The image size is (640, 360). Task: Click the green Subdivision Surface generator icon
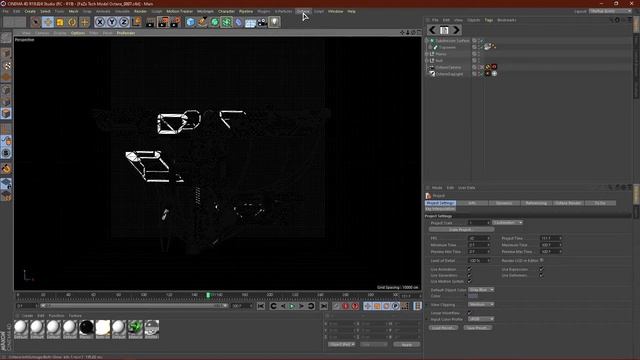click(x=215, y=22)
